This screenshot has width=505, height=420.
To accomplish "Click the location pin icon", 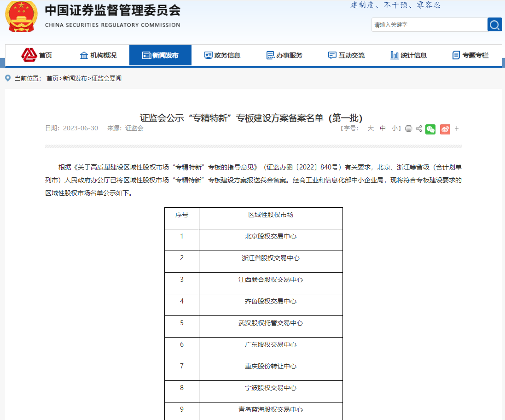I will pos(8,78).
